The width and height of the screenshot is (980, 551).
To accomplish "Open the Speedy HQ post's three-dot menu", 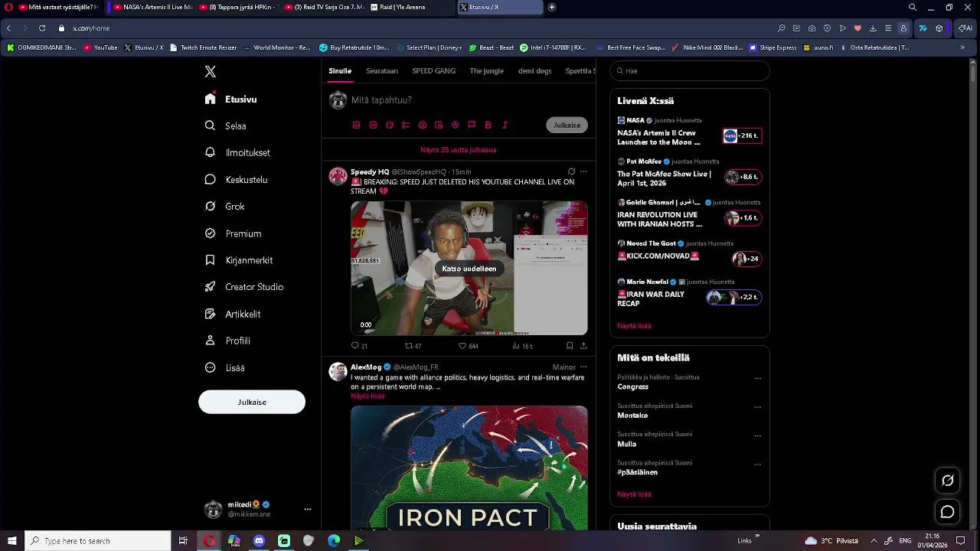I will pyautogui.click(x=583, y=171).
